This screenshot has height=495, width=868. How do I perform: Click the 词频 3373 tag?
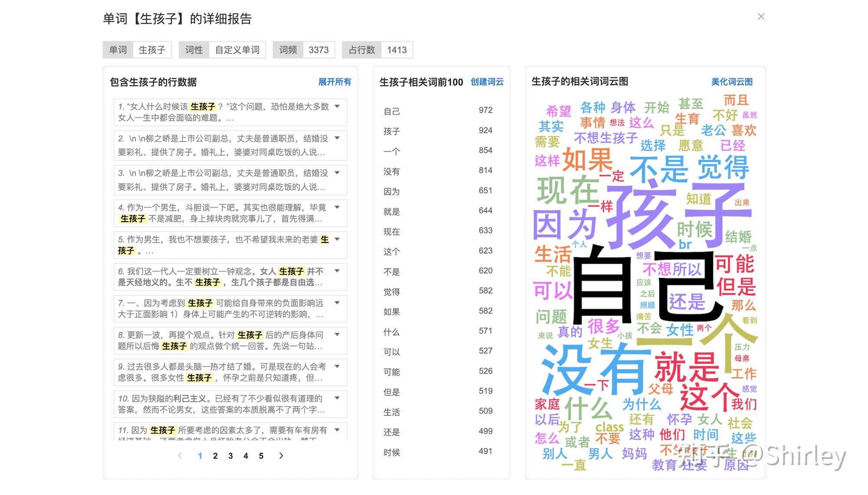[x=304, y=50]
